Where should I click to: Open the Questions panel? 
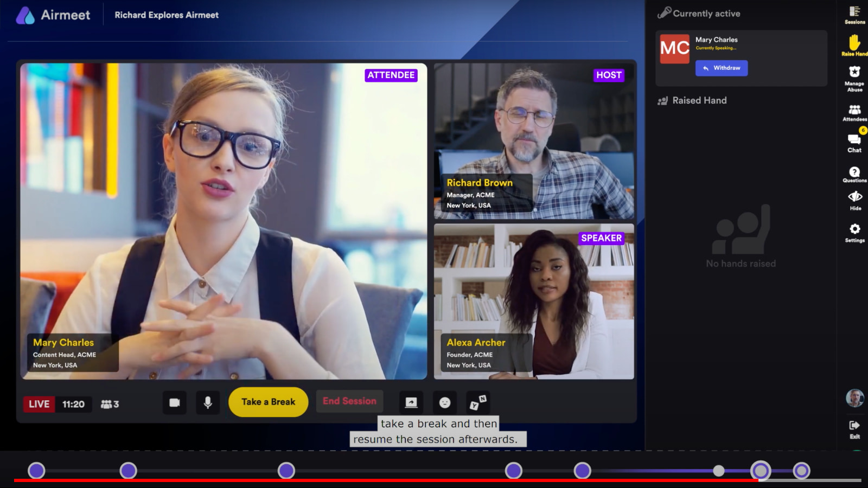[854, 175]
